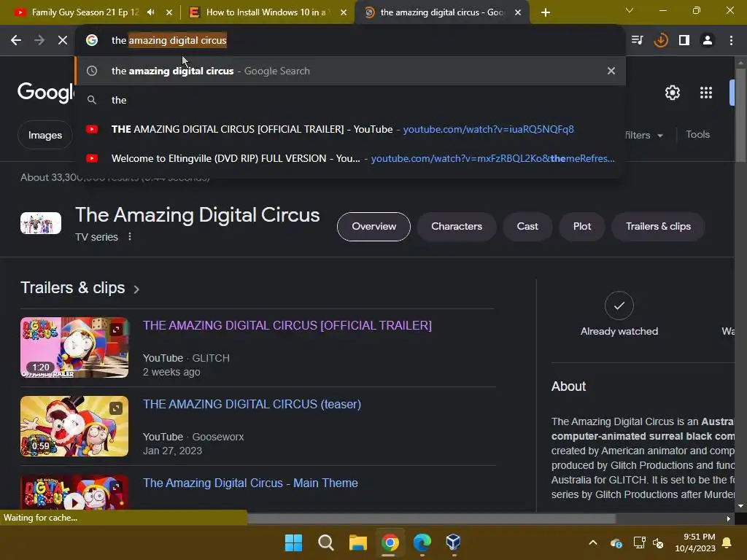Open the tab search chevron
747x560 pixels.
click(630, 10)
